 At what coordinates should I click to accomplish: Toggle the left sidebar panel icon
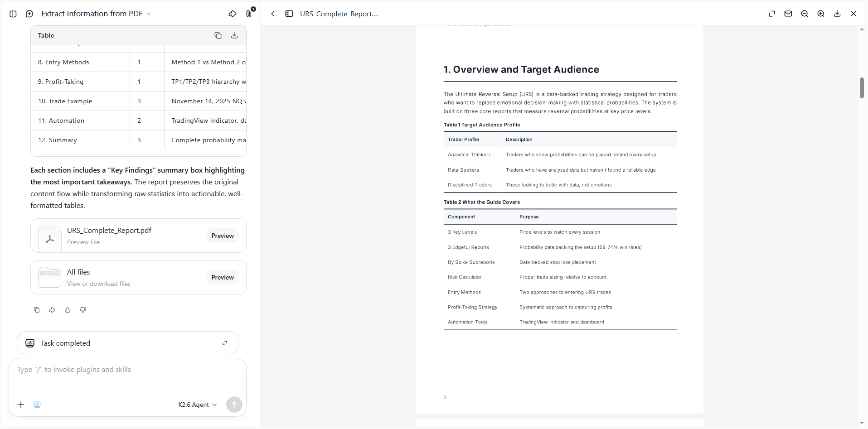(x=13, y=14)
